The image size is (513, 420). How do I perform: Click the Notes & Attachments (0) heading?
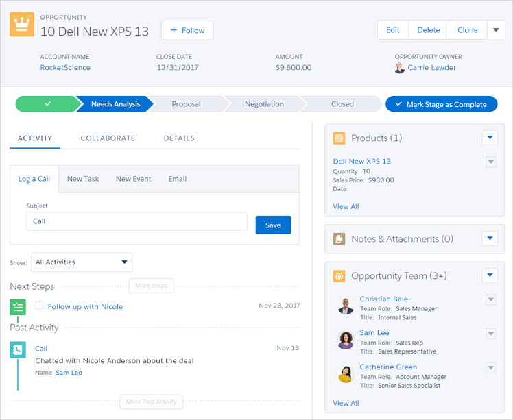(x=402, y=239)
